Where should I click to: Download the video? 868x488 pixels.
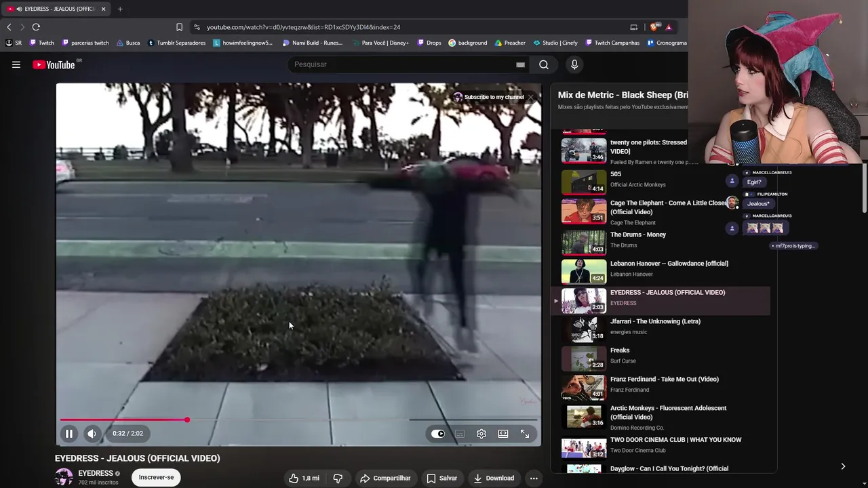click(x=494, y=478)
